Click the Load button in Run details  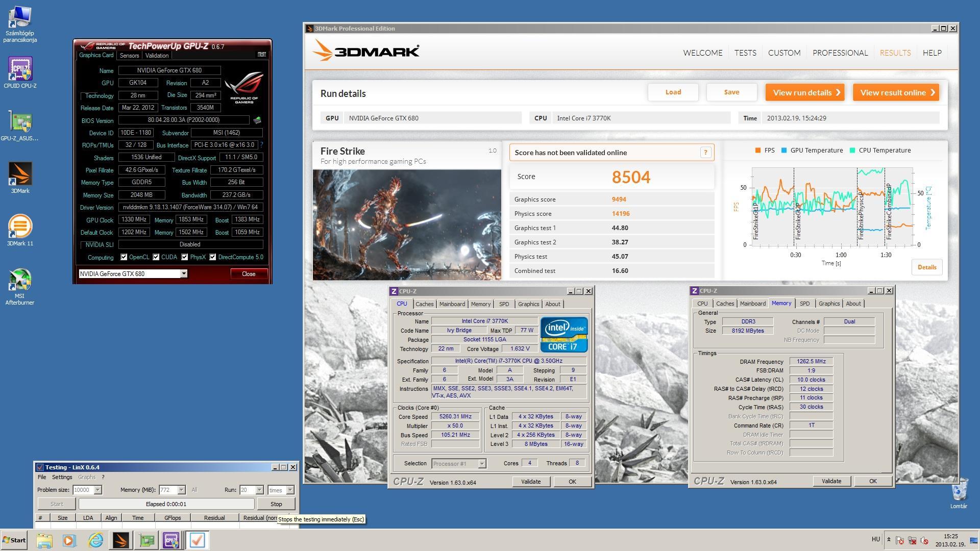pos(673,92)
